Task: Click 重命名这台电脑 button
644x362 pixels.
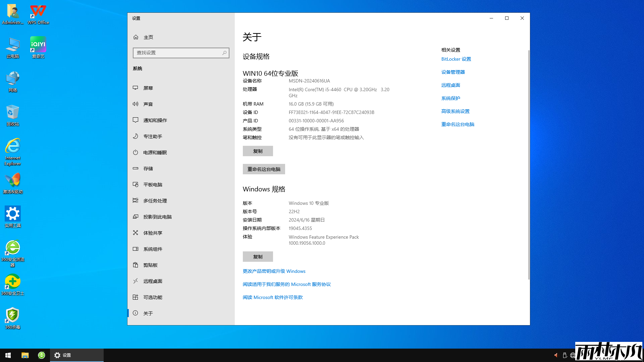Action: [264, 169]
